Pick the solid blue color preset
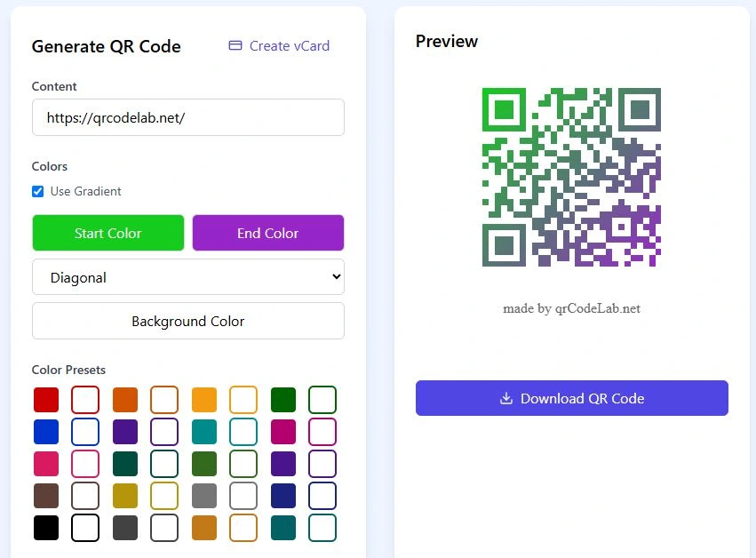This screenshot has width=756, height=558. 46,432
